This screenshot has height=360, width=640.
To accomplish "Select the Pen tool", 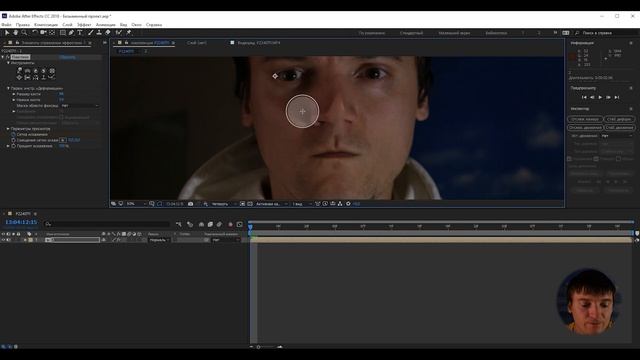I will (71, 33).
